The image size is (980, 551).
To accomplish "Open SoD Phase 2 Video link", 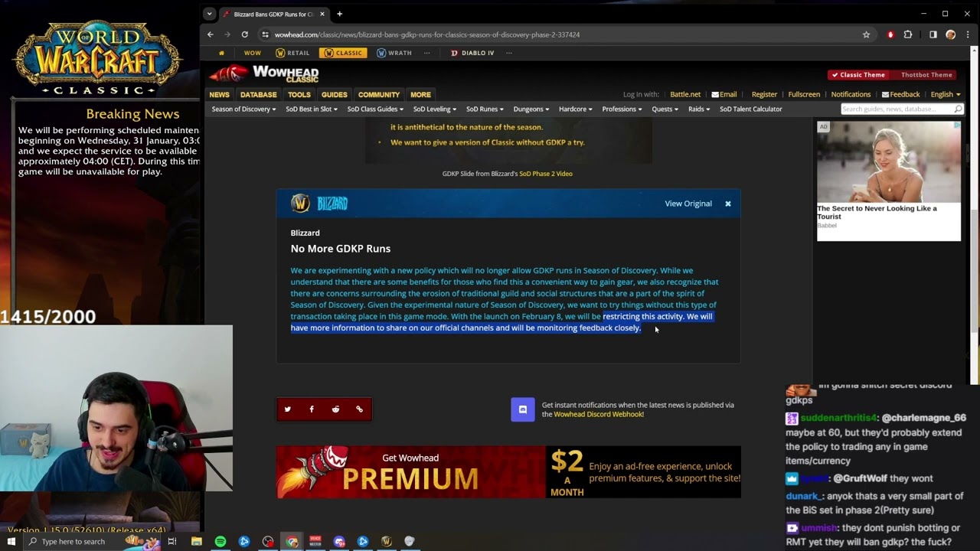I will 546,174.
